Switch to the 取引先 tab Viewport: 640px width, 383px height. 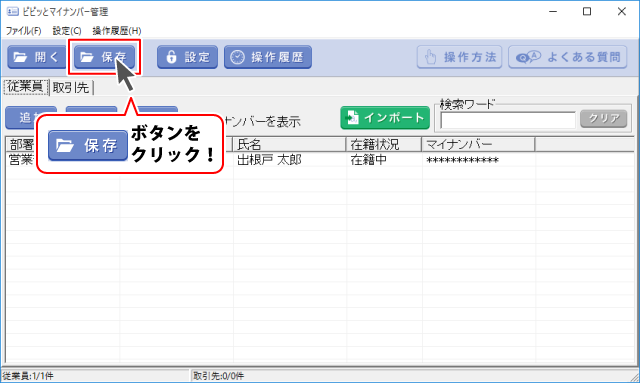(x=71, y=87)
